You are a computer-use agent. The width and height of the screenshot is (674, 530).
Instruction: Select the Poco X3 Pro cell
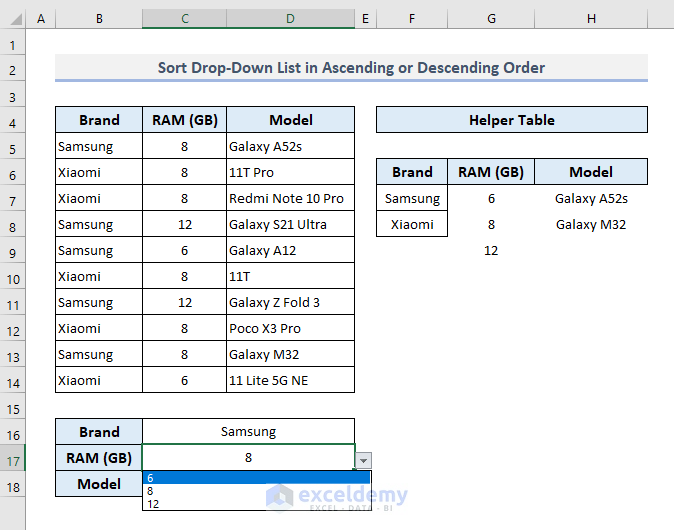(291, 328)
